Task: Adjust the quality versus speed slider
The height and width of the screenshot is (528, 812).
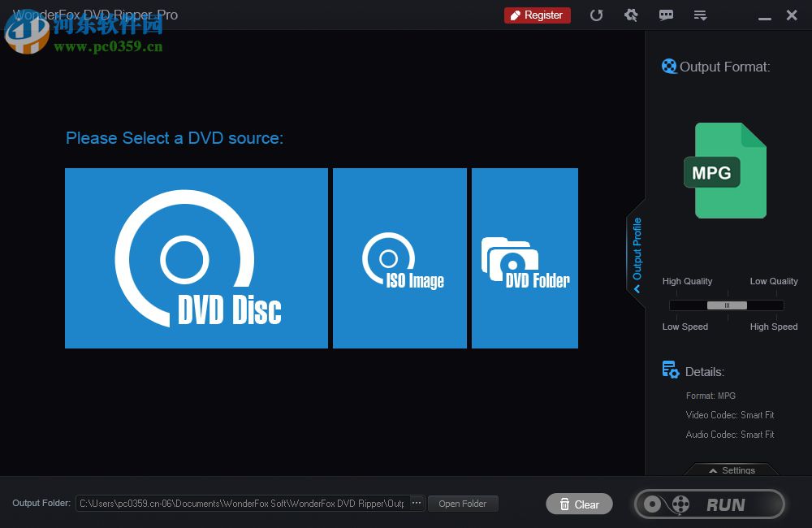Action: pyautogui.click(x=727, y=305)
